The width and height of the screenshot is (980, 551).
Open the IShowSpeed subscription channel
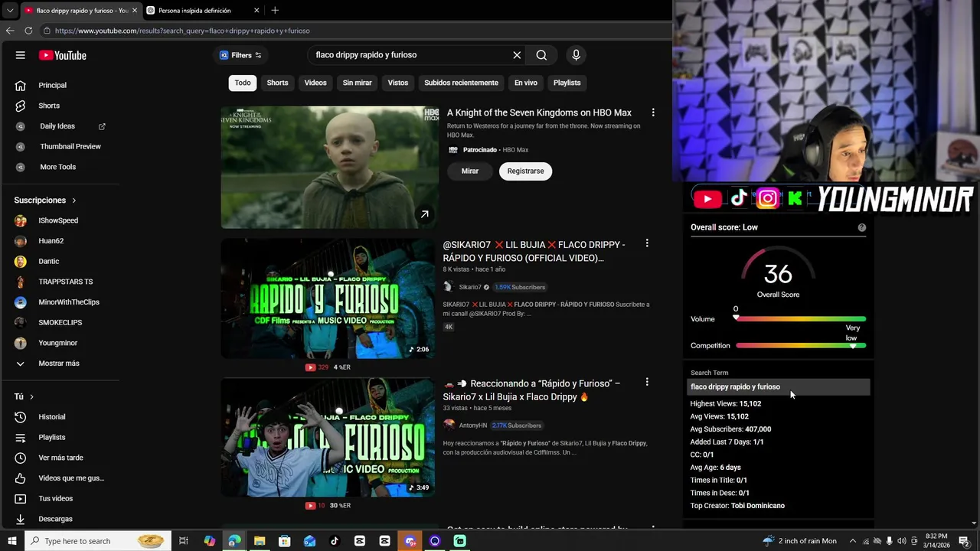click(x=60, y=220)
